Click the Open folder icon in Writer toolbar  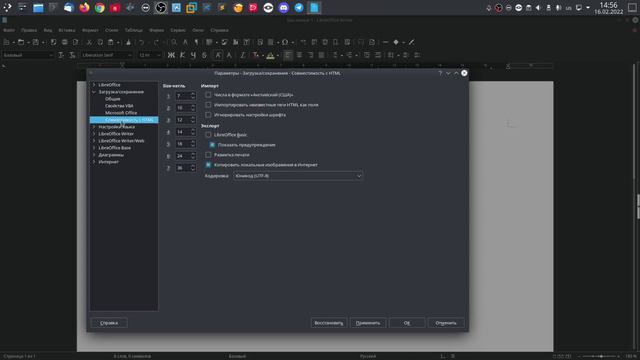click(21, 42)
